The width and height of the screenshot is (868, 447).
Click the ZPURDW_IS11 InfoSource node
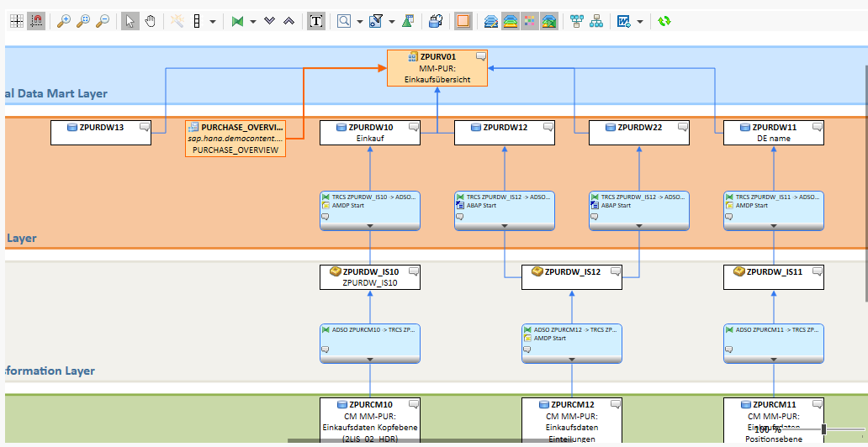[x=774, y=276]
